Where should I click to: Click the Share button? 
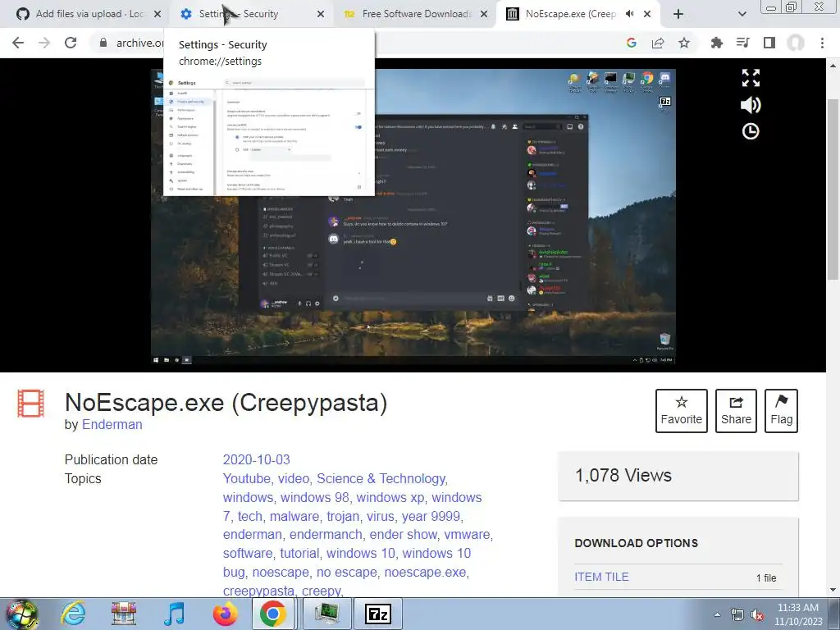pyautogui.click(x=736, y=411)
